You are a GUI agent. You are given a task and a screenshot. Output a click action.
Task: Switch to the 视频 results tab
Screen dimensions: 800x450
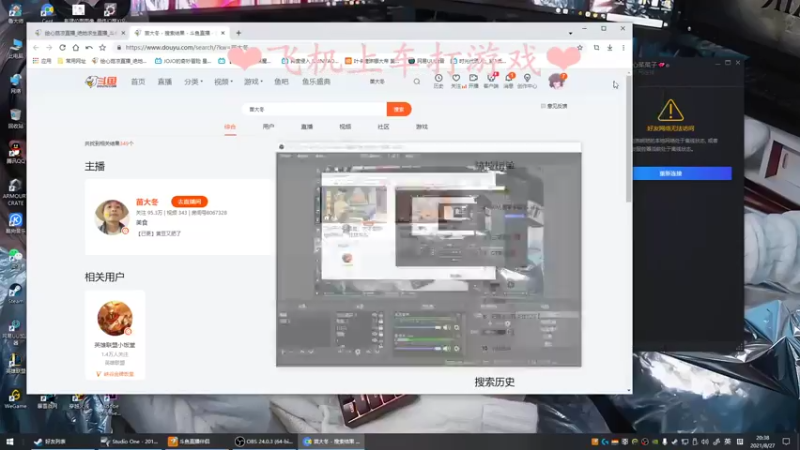[x=345, y=127]
